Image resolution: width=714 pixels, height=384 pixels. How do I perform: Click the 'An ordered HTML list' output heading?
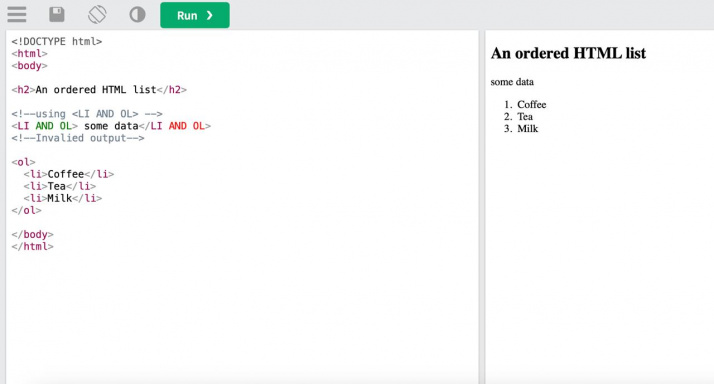pos(568,53)
